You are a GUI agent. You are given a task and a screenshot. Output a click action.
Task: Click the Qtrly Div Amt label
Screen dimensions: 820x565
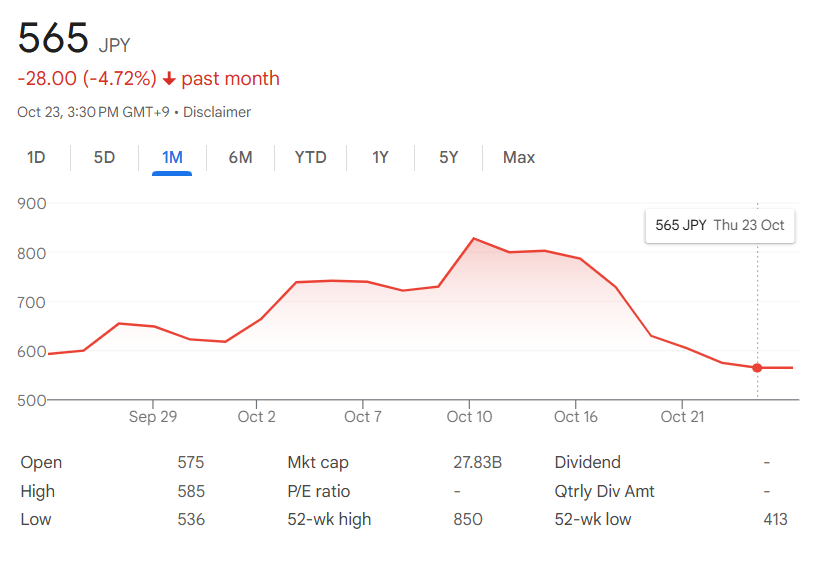[x=604, y=491]
